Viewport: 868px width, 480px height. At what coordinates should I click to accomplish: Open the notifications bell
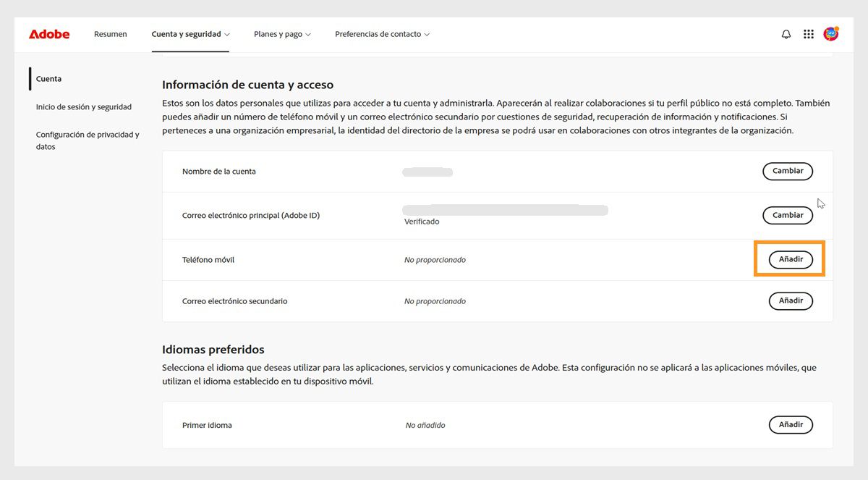786,33
